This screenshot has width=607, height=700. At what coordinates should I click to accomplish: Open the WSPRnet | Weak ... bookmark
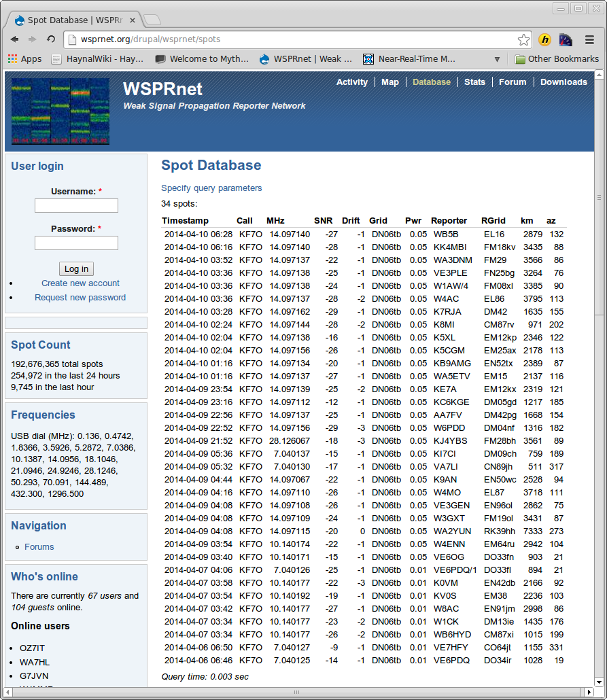(x=306, y=59)
